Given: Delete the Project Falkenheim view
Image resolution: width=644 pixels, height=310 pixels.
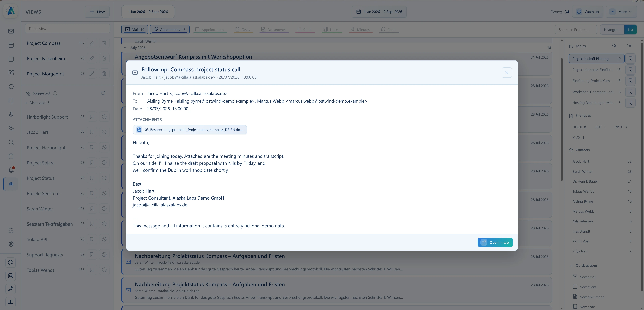Looking at the screenshot, I should coord(104,58).
